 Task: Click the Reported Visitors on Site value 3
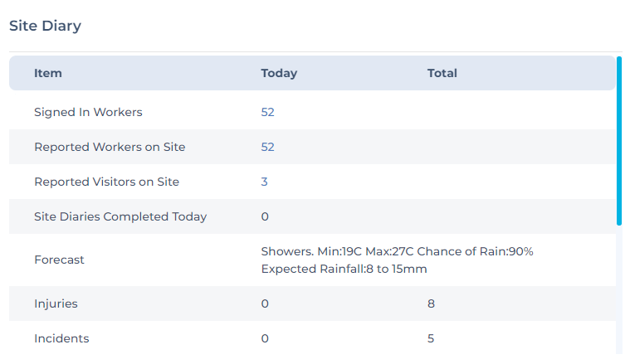coord(264,182)
